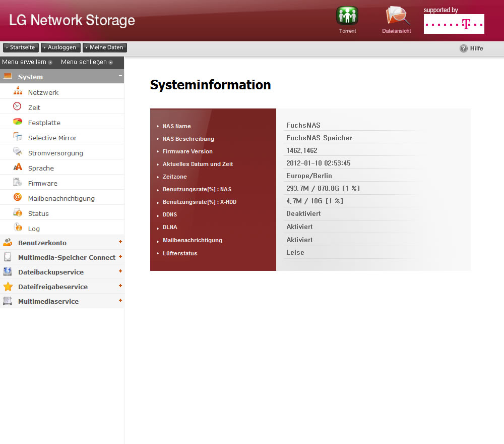Click the Sprache letter icon

pos(18,168)
